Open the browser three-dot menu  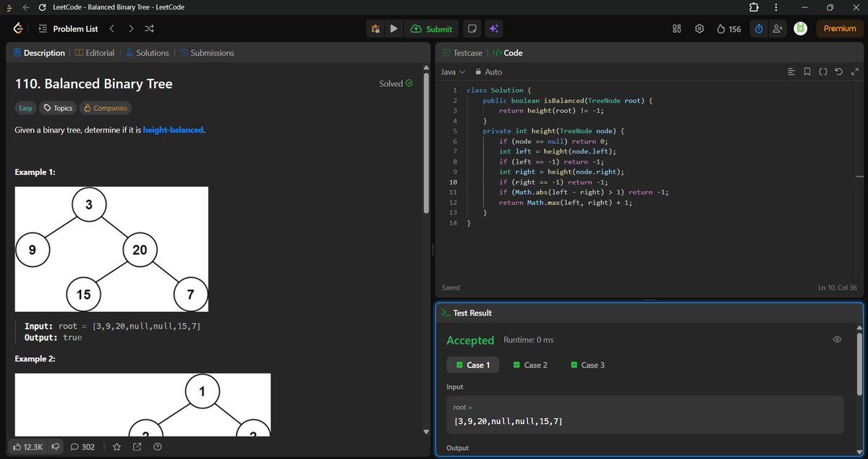click(x=776, y=7)
